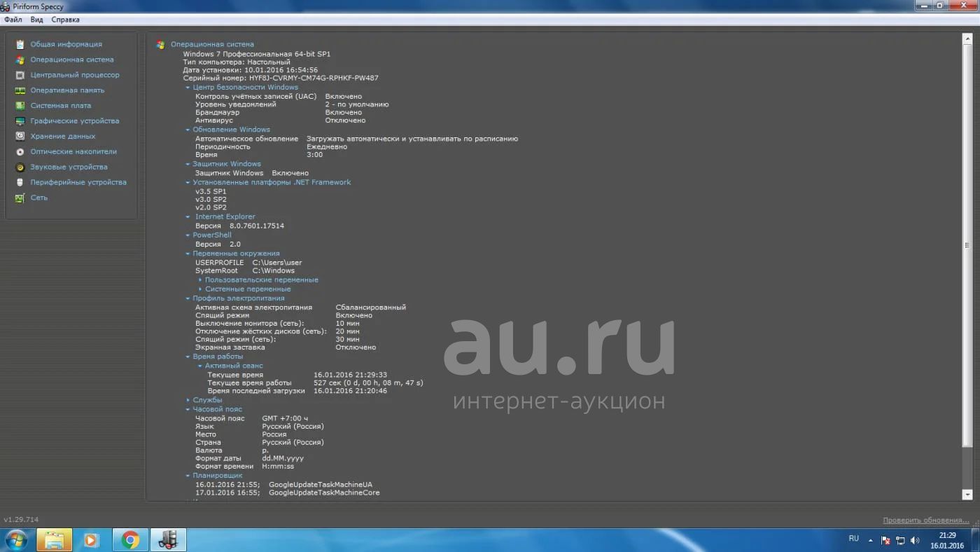Expand Системные переменные subsection
The height and width of the screenshot is (552, 980).
[x=200, y=289]
